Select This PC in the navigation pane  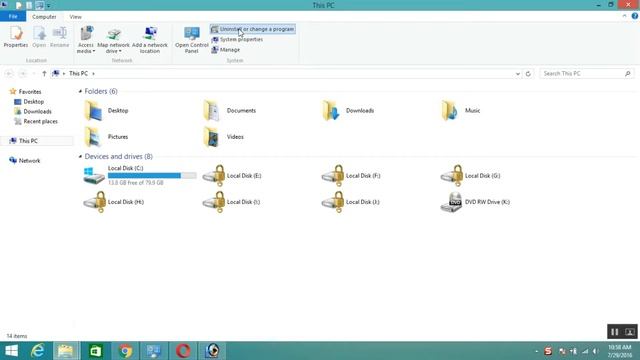tap(24, 141)
